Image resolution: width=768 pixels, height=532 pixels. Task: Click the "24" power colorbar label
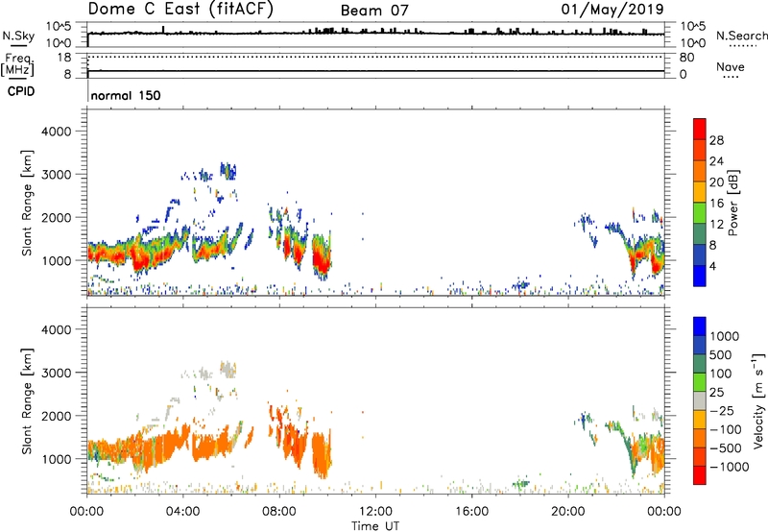[716, 161]
